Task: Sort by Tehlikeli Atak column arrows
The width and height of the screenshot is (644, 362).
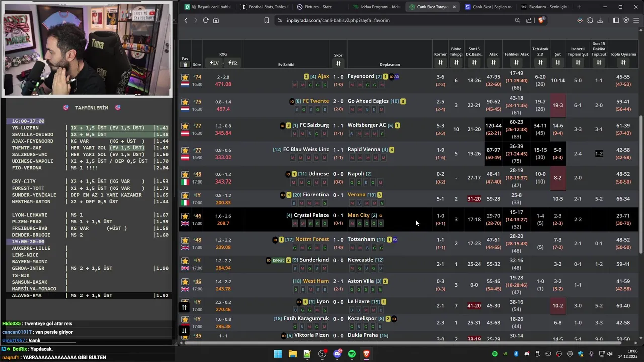Action: tap(516, 63)
